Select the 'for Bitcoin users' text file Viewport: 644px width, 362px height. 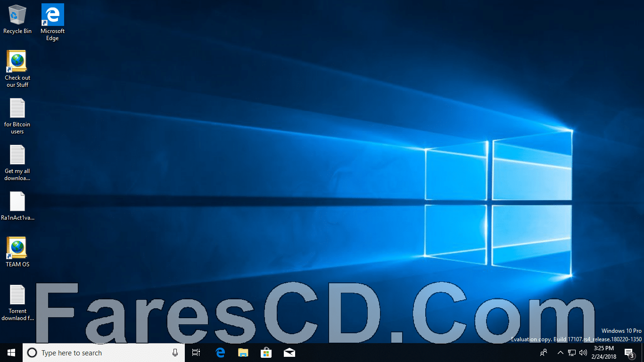(x=17, y=116)
